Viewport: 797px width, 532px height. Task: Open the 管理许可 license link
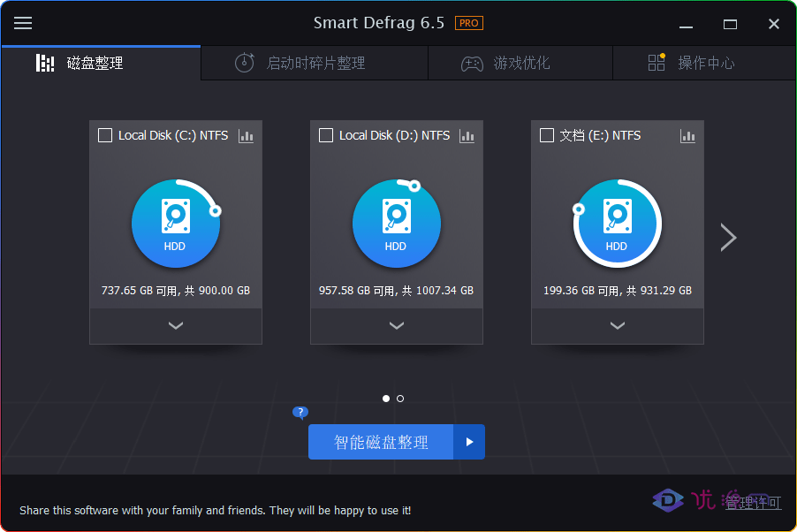[x=753, y=503]
